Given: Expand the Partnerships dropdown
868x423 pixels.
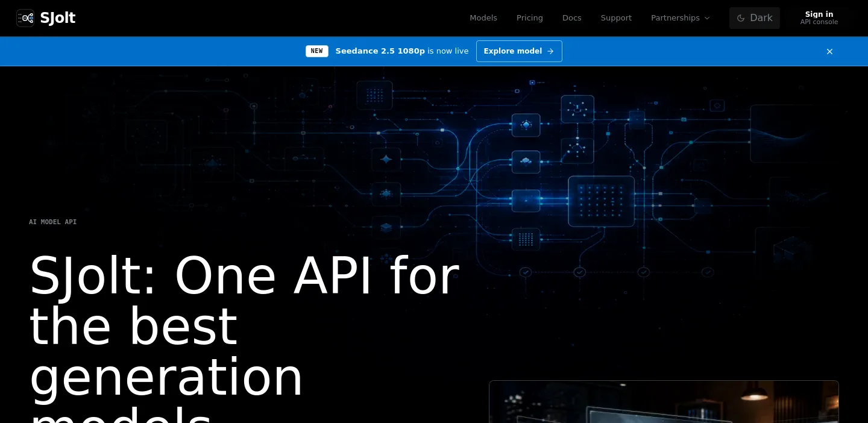Looking at the screenshot, I should (x=681, y=18).
